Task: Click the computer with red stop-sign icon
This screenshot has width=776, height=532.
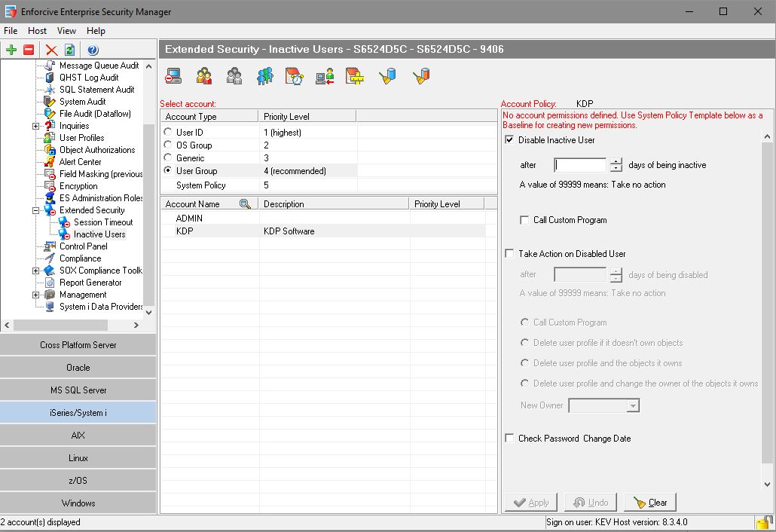Action: coord(174,76)
